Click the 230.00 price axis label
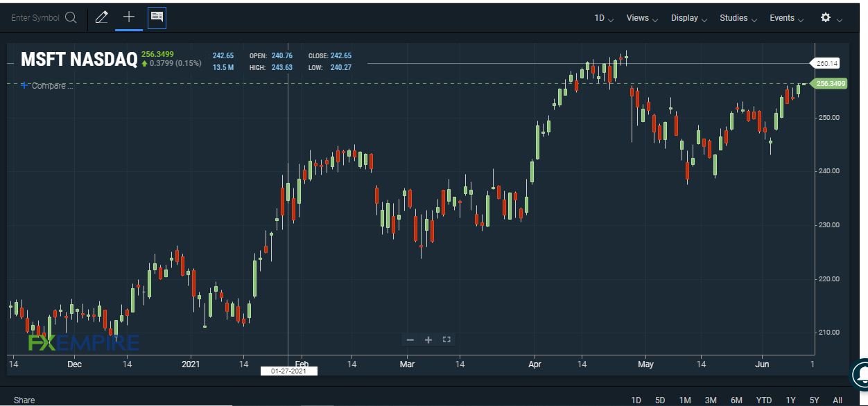The height and width of the screenshot is (406, 868). pyautogui.click(x=828, y=225)
